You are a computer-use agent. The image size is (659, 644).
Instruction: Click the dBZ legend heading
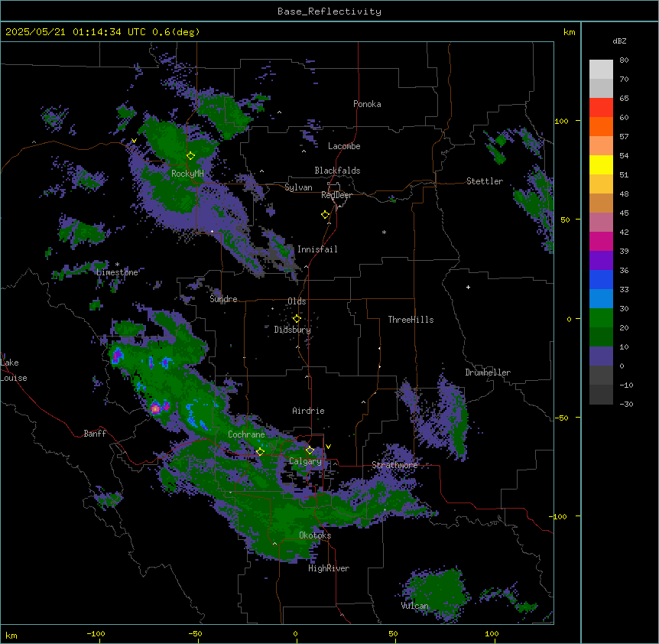point(619,41)
